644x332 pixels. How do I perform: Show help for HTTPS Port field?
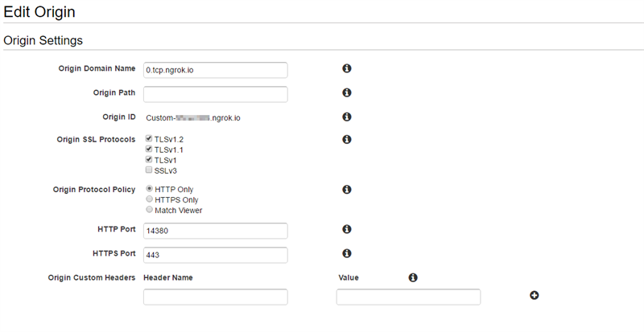[347, 253]
